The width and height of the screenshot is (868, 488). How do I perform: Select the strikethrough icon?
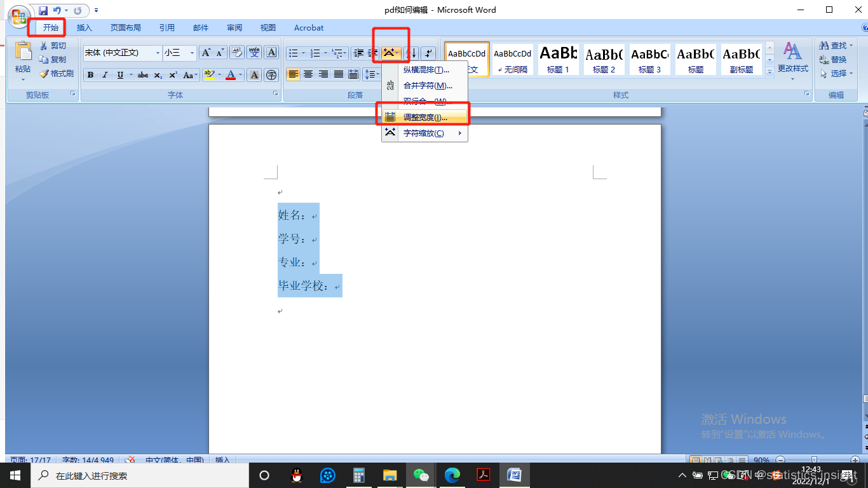pyautogui.click(x=143, y=74)
